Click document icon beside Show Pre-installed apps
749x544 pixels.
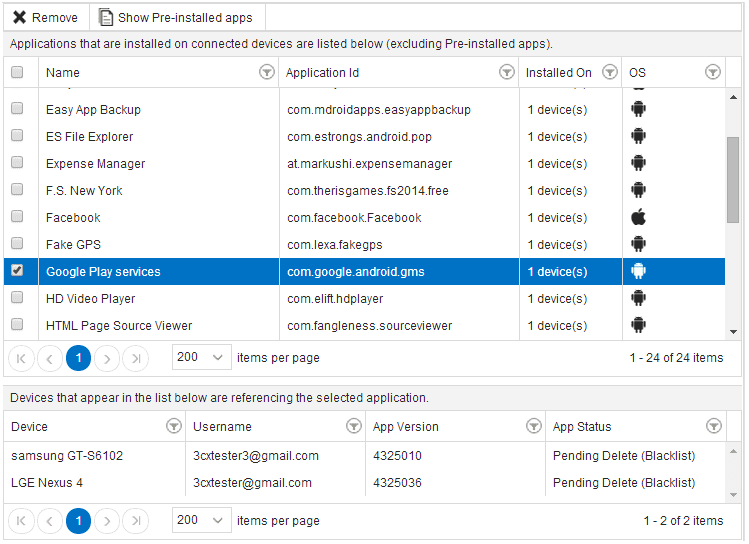pos(106,17)
